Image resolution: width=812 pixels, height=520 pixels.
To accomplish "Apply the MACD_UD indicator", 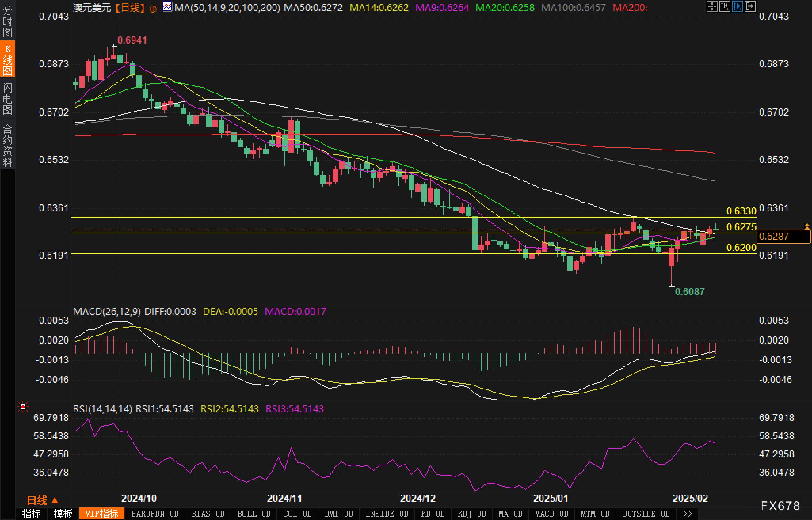I will click(x=551, y=514).
